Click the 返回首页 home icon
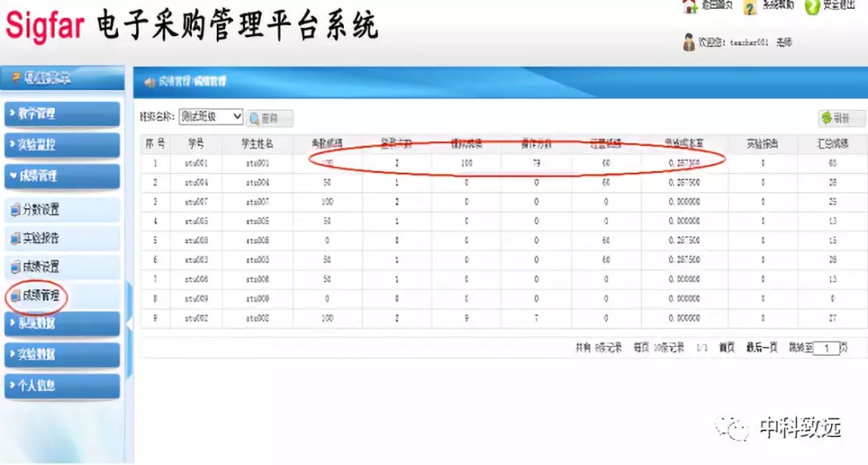This screenshot has height=465, width=868. pyautogui.click(x=689, y=6)
